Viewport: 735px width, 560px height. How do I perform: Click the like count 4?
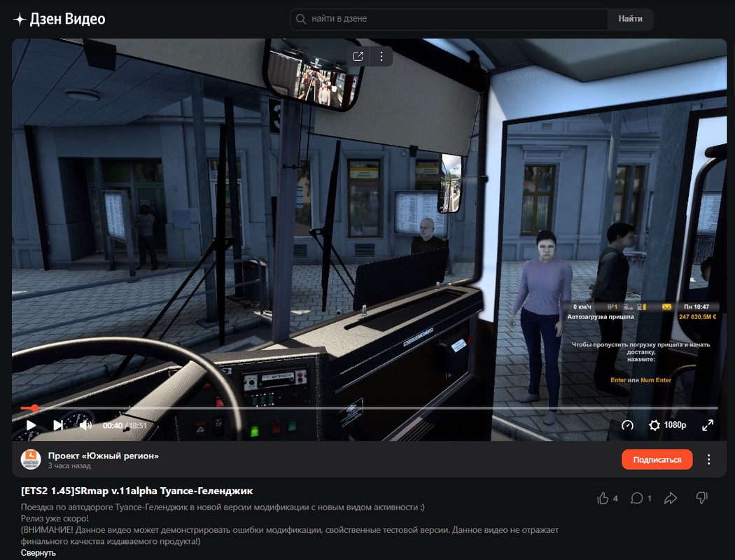click(615, 498)
